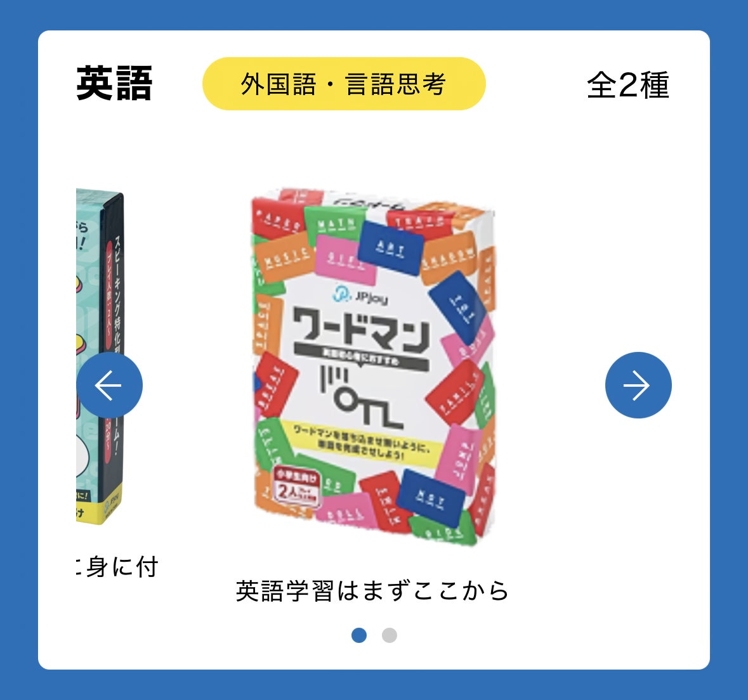This screenshot has width=748, height=700.
Task: Click the red 小学生向け 2人 badge
Action: tap(296, 486)
